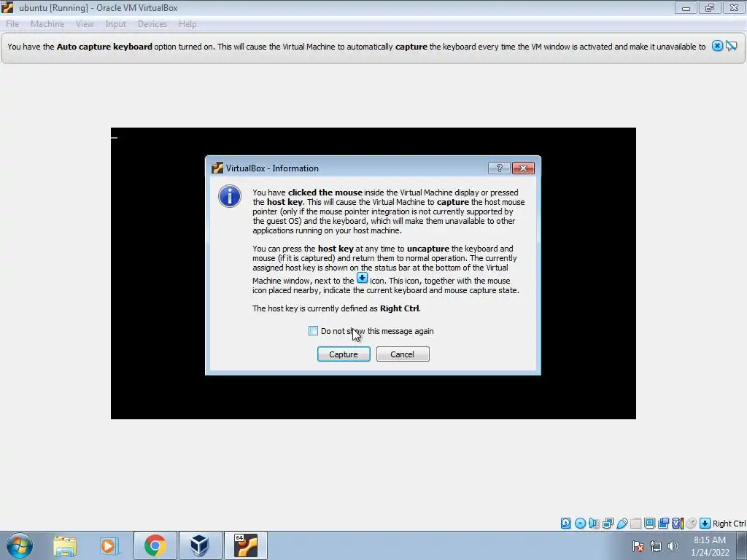Open Windows Explorer from the taskbar
This screenshot has height=560, width=747.
65,545
